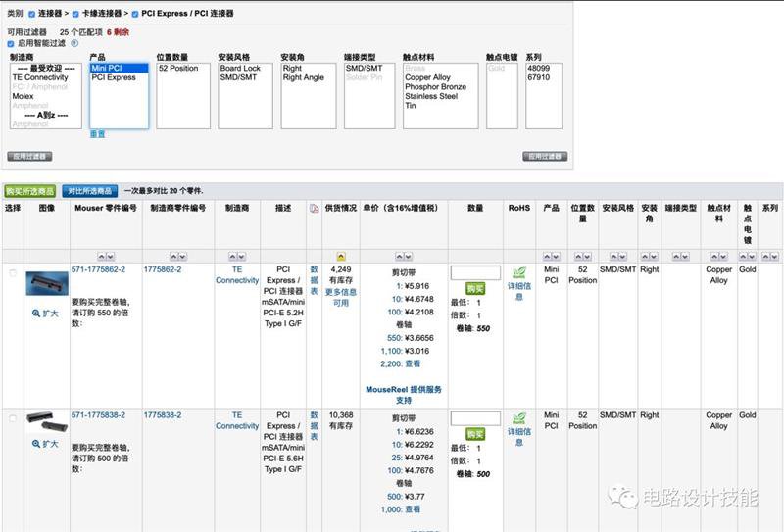Sort 制造商零件编号 column ascending
This screenshot has height=532, width=784.
(x=174, y=257)
